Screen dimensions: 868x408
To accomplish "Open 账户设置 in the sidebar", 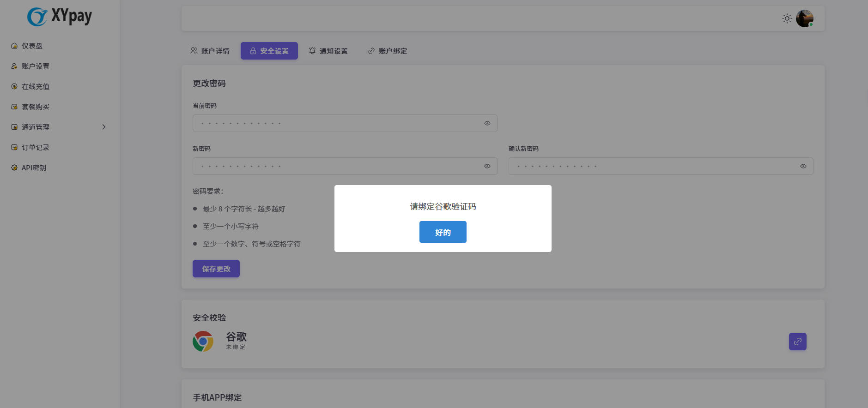I will coord(36,66).
